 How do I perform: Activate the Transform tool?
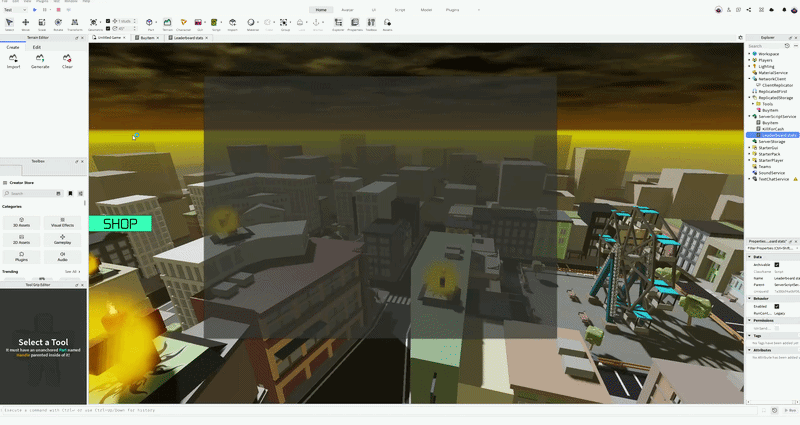tap(74, 24)
